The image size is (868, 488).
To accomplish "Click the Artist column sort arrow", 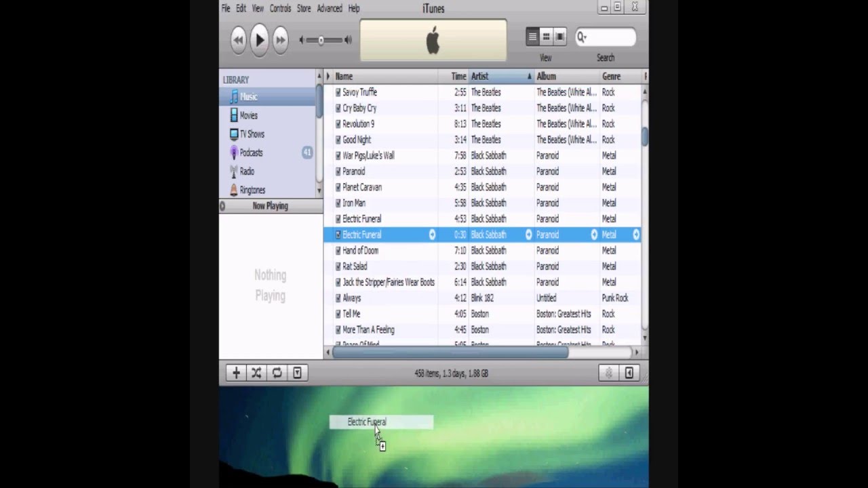I will [x=529, y=77].
